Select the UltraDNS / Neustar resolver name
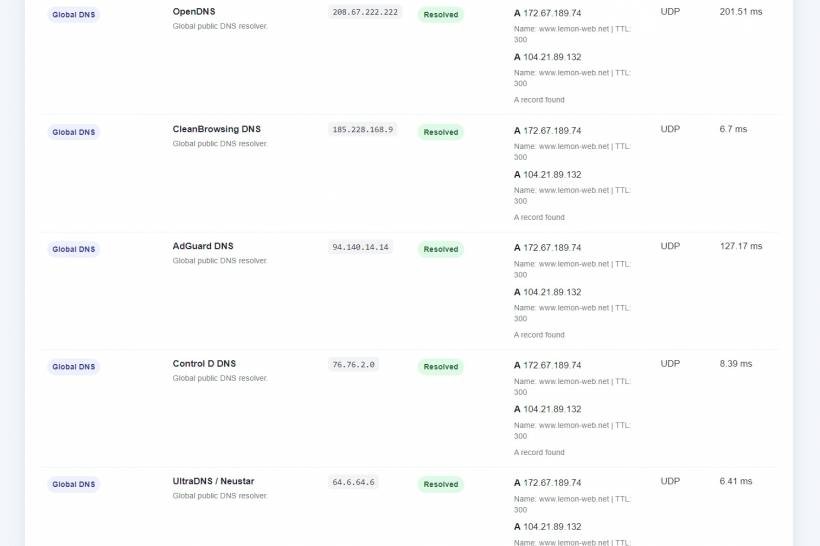The height and width of the screenshot is (546, 820). point(213,481)
